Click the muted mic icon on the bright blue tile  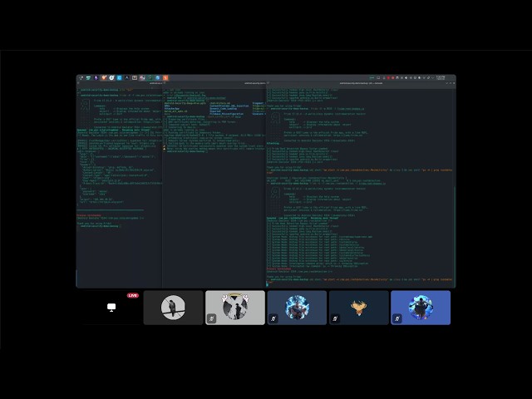397,318
